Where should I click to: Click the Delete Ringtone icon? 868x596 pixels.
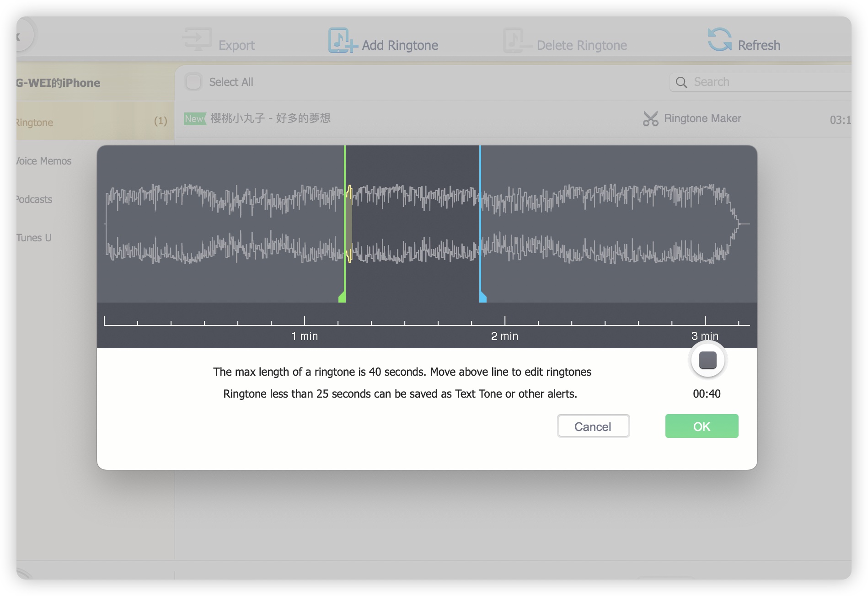(x=517, y=41)
